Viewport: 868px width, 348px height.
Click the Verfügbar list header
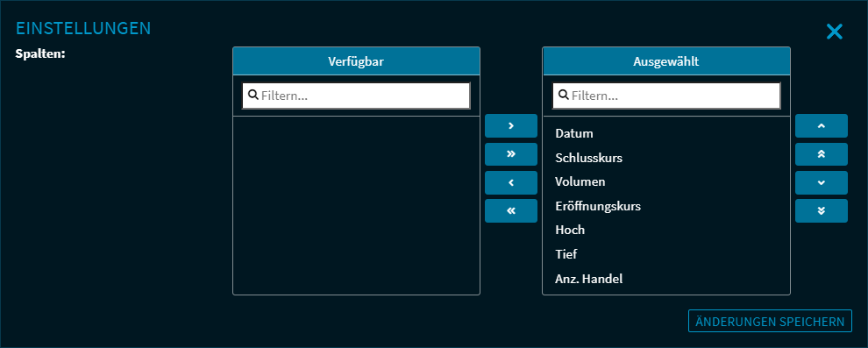click(356, 60)
